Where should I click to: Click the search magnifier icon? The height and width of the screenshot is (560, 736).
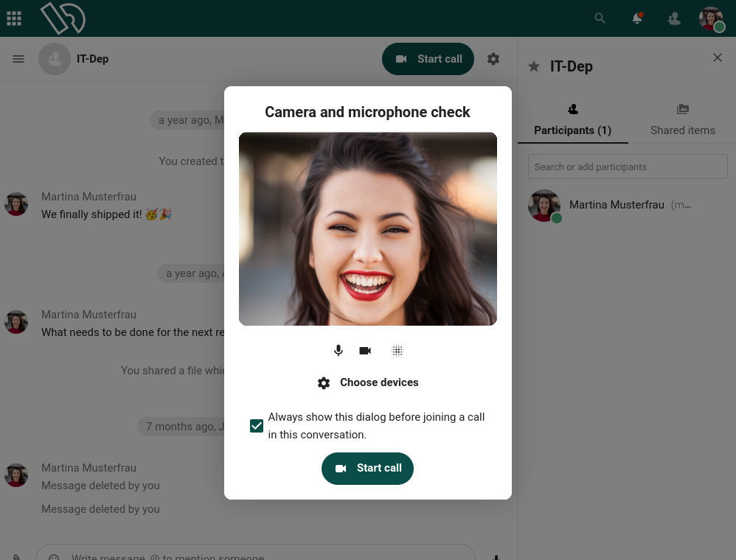tap(600, 18)
